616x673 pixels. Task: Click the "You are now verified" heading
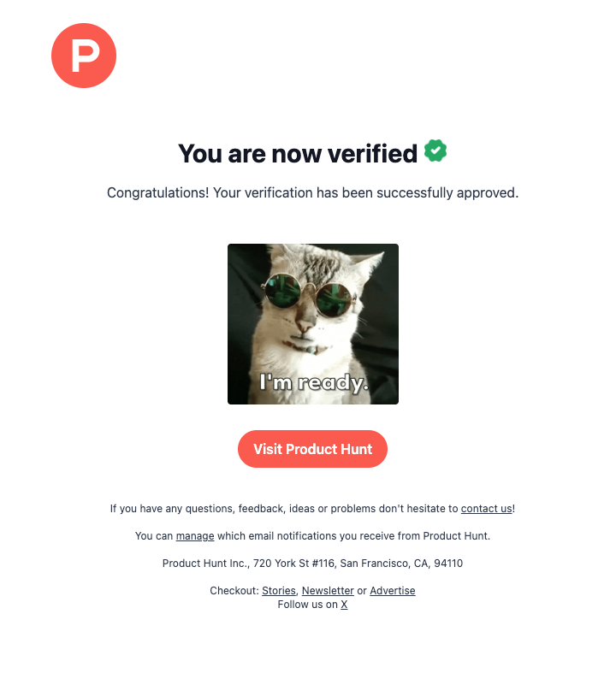coord(297,154)
